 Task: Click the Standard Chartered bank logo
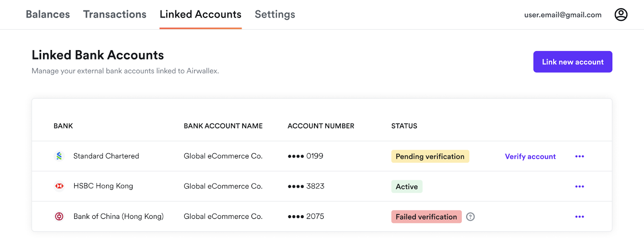(x=59, y=156)
